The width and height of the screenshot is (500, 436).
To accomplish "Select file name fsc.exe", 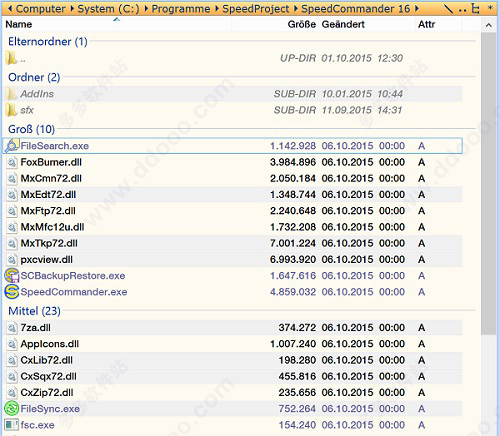I will 37,425.
